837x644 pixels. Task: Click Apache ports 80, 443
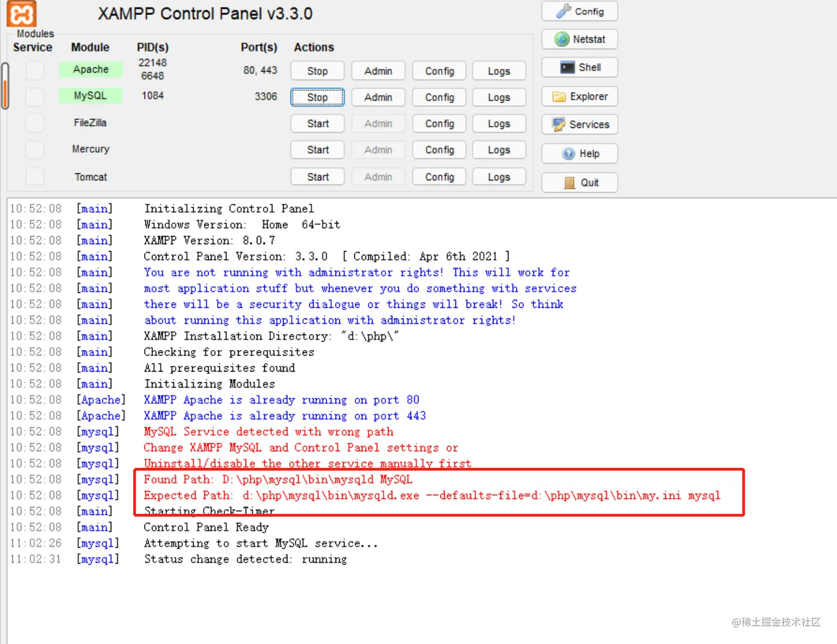[260, 70]
